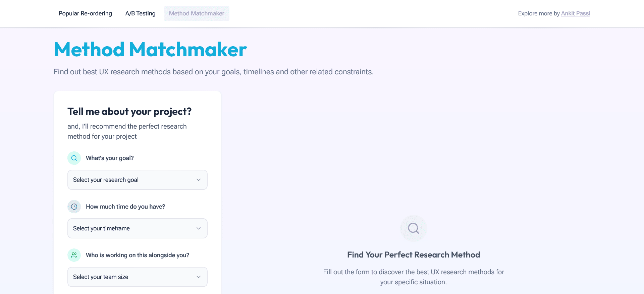Switch to the A/B Testing tab
The image size is (644, 294).
[x=140, y=13]
